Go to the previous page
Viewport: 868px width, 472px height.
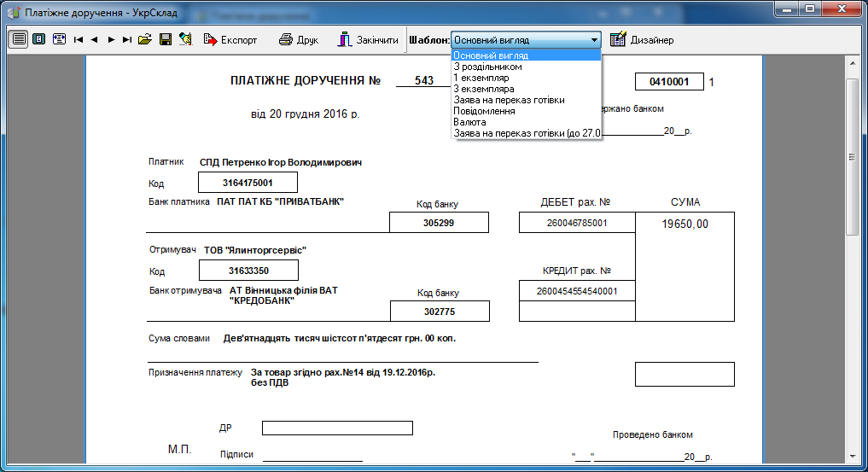point(95,39)
